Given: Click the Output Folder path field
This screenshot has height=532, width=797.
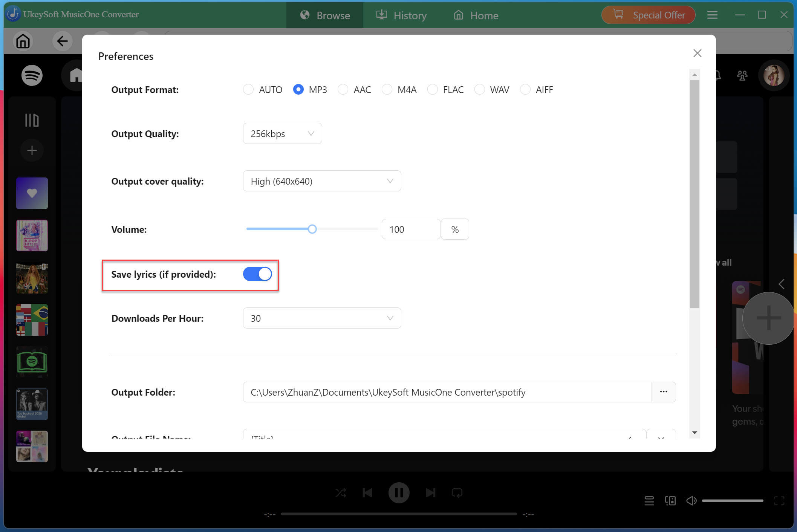Looking at the screenshot, I should (x=447, y=392).
